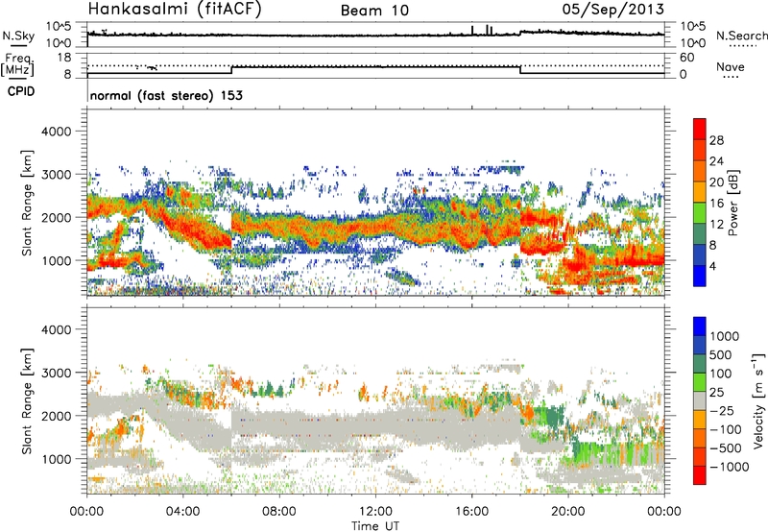The width and height of the screenshot is (768, 532).
Task: Click the Nave legend label
Action: point(731,66)
